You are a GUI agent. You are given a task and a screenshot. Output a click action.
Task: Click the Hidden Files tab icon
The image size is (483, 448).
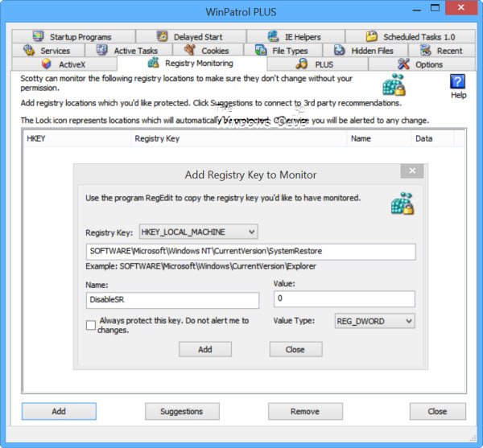point(340,50)
